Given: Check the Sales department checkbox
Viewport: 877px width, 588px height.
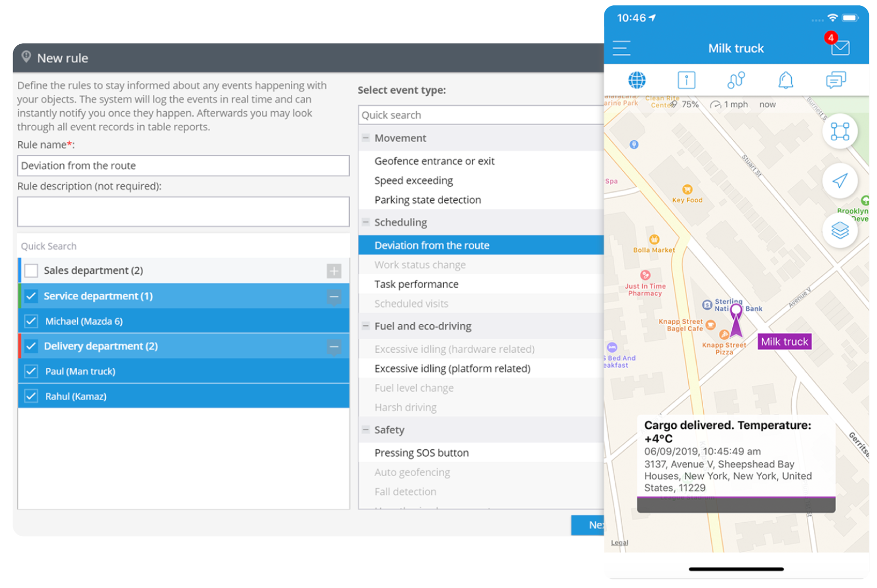Looking at the screenshot, I should click(x=31, y=270).
